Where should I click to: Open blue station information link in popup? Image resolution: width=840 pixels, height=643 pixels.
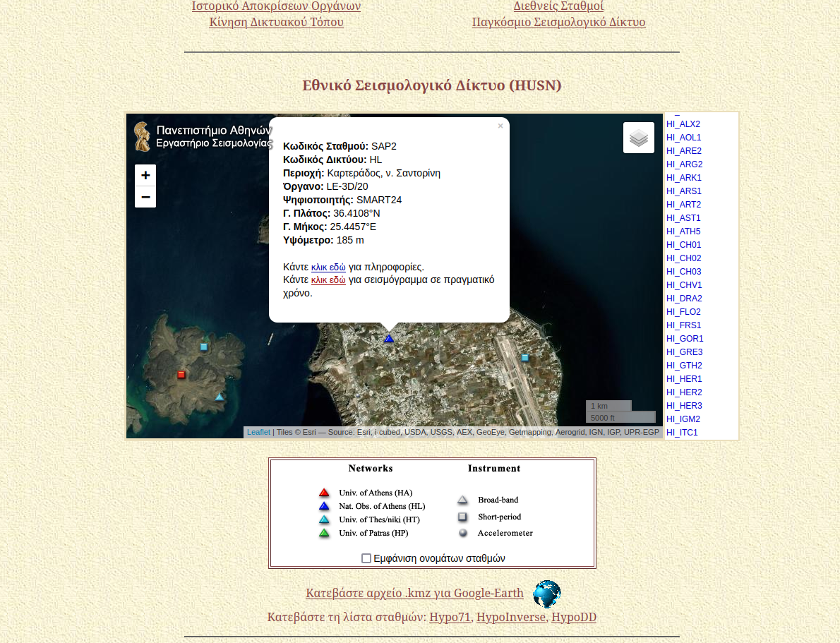point(328,267)
